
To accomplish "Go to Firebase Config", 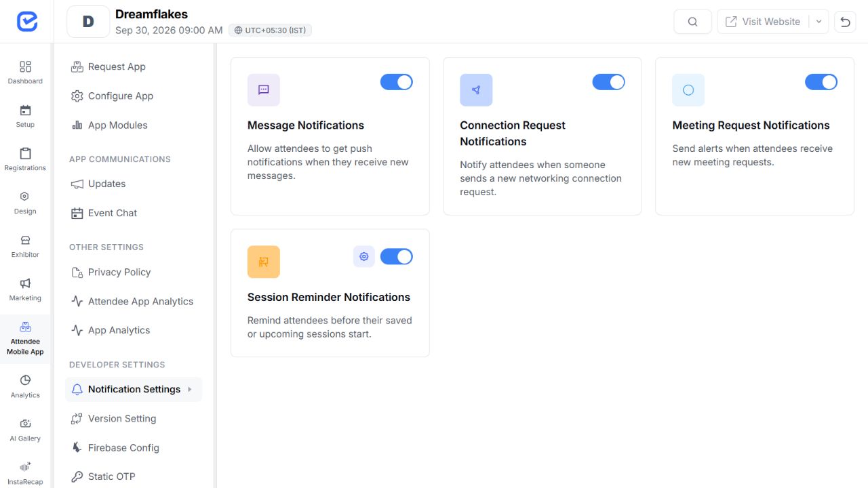I will coord(134,447).
